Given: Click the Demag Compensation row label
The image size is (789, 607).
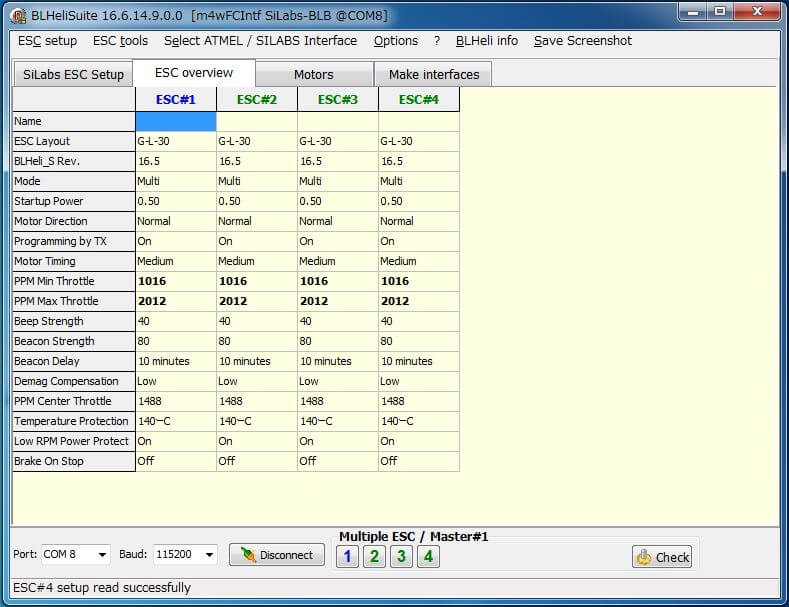Looking at the screenshot, I should point(74,382).
